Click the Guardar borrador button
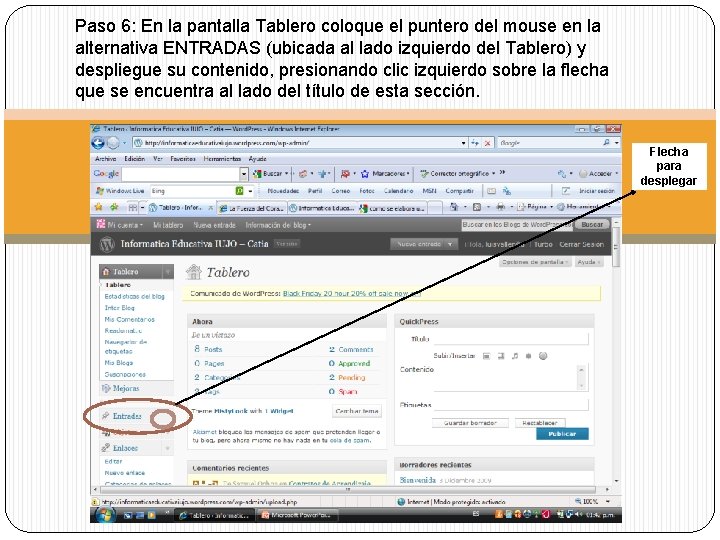The image size is (720, 540). click(x=470, y=423)
